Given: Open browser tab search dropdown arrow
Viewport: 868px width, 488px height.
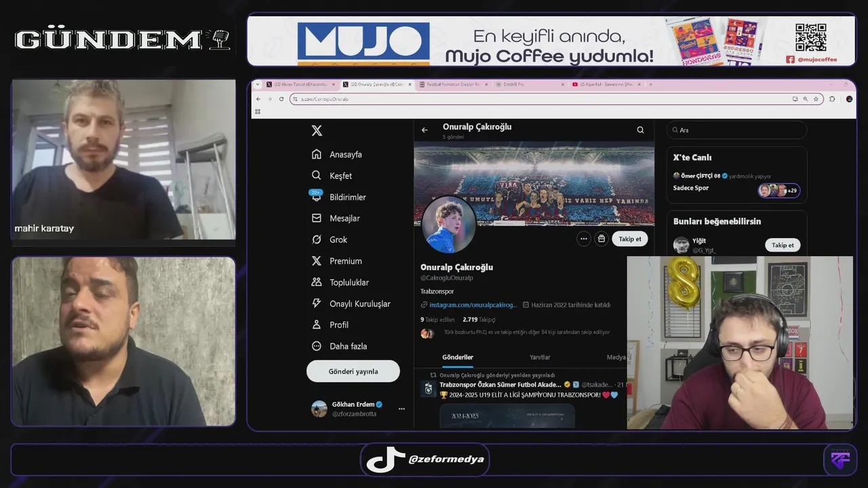Looking at the screenshot, I should [258, 85].
